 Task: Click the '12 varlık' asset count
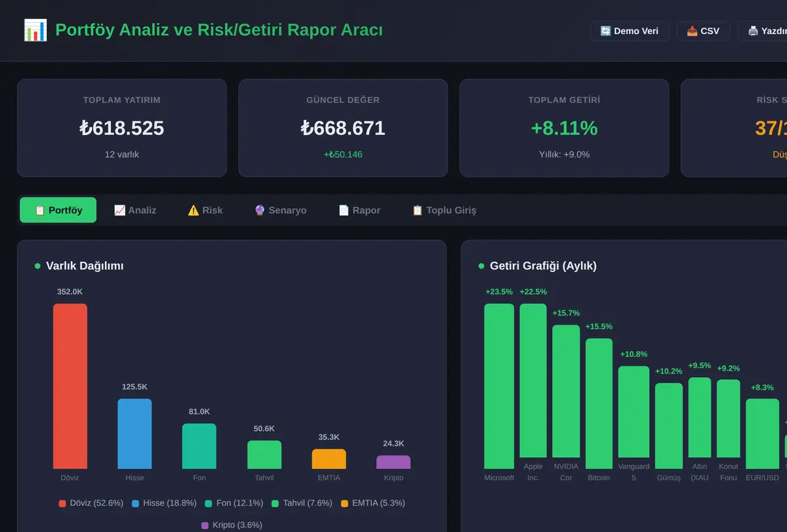(122, 155)
